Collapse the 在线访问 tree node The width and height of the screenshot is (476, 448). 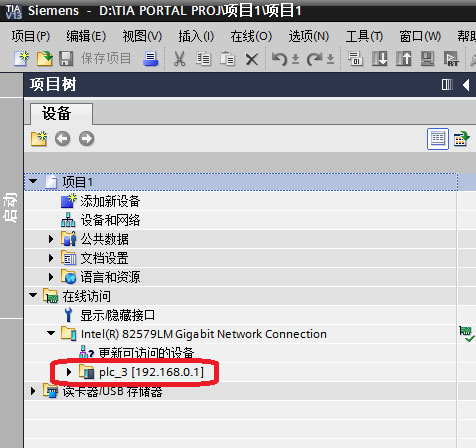33,296
